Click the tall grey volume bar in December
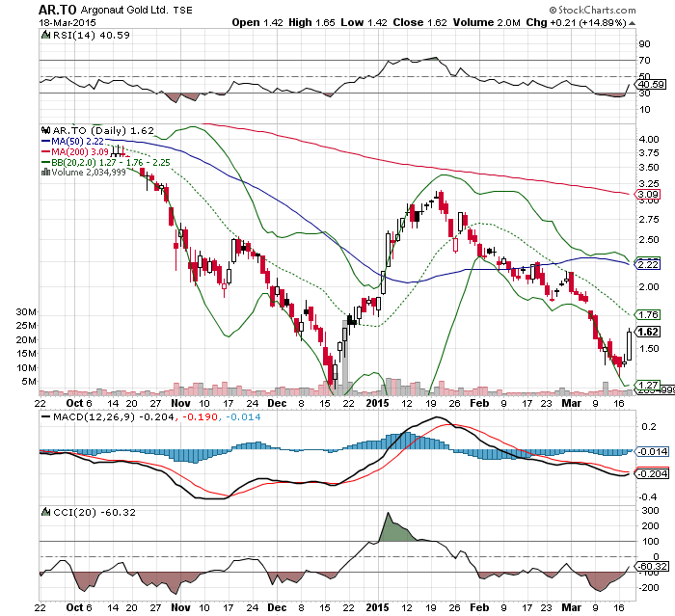 (x=345, y=358)
